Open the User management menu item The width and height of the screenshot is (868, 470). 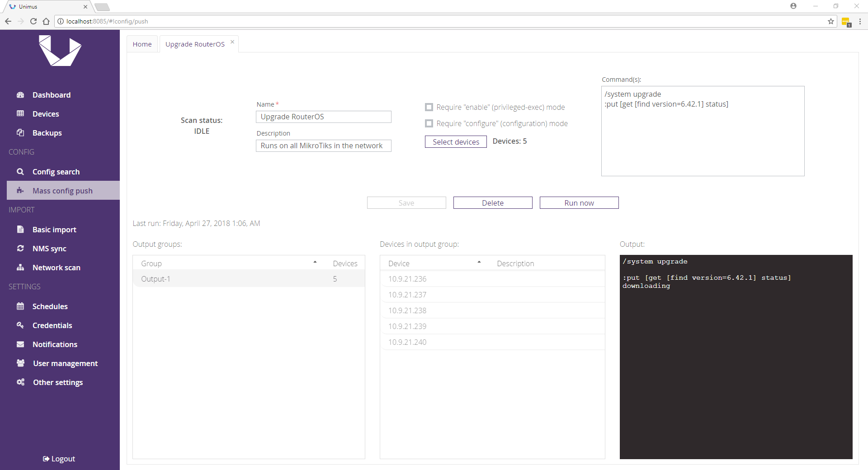pyautogui.click(x=65, y=363)
